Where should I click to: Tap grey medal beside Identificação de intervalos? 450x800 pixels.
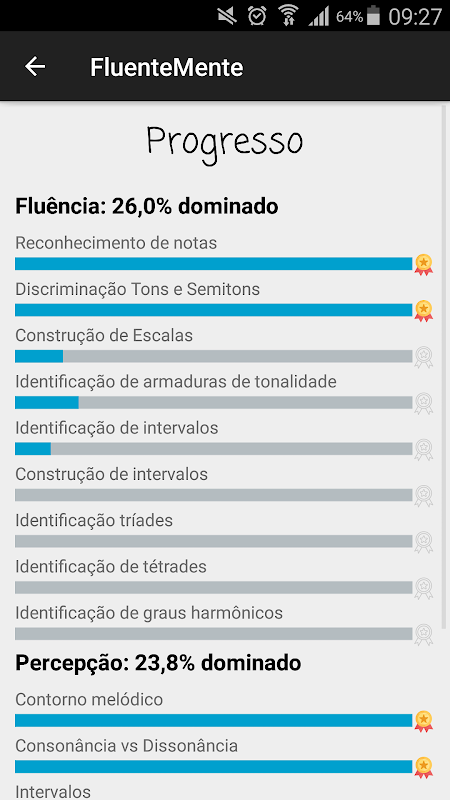tap(423, 449)
